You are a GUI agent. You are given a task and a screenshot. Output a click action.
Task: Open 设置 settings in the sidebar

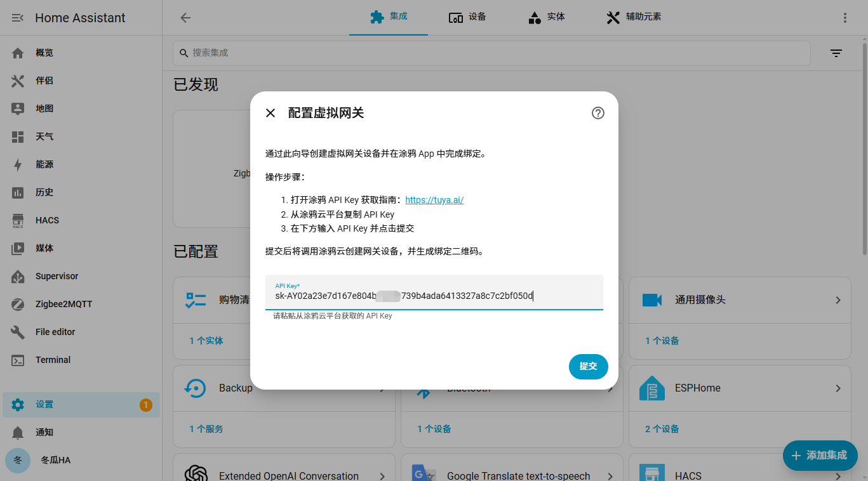tap(81, 405)
